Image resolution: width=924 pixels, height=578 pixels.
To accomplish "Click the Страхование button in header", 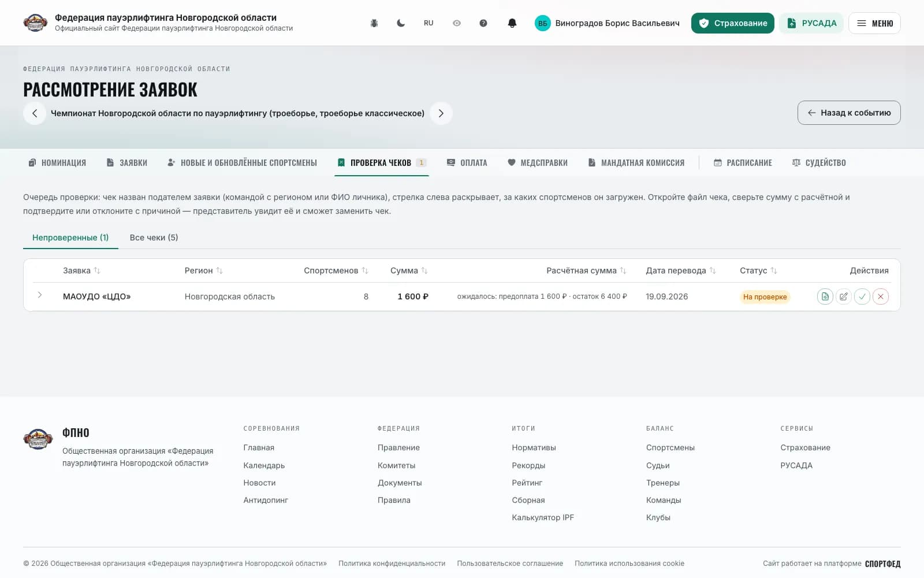I will [733, 23].
